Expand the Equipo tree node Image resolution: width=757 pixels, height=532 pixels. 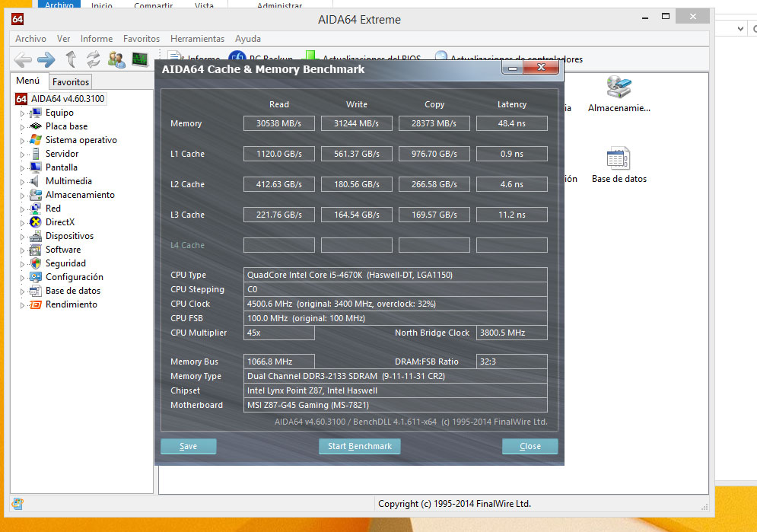tap(22, 113)
